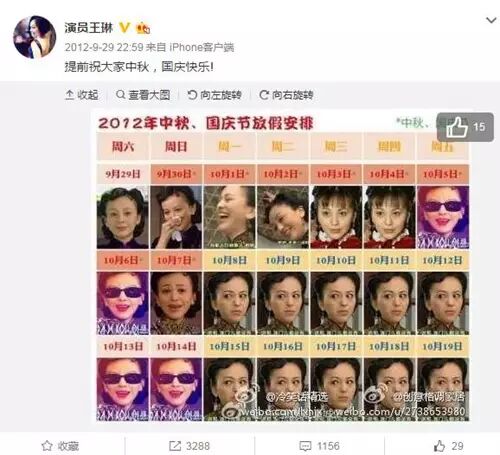The width and height of the screenshot is (500, 455).
Task: Open the poster's profile avatar
Action: pyautogui.click(x=34, y=37)
